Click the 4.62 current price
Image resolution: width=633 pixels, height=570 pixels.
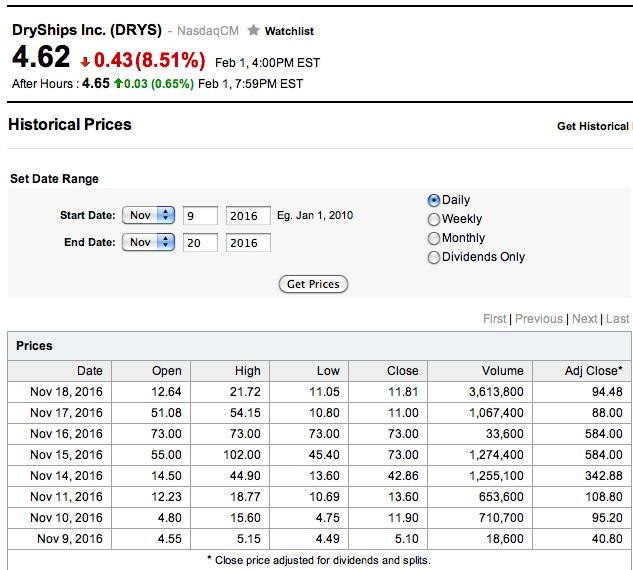[41, 57]
